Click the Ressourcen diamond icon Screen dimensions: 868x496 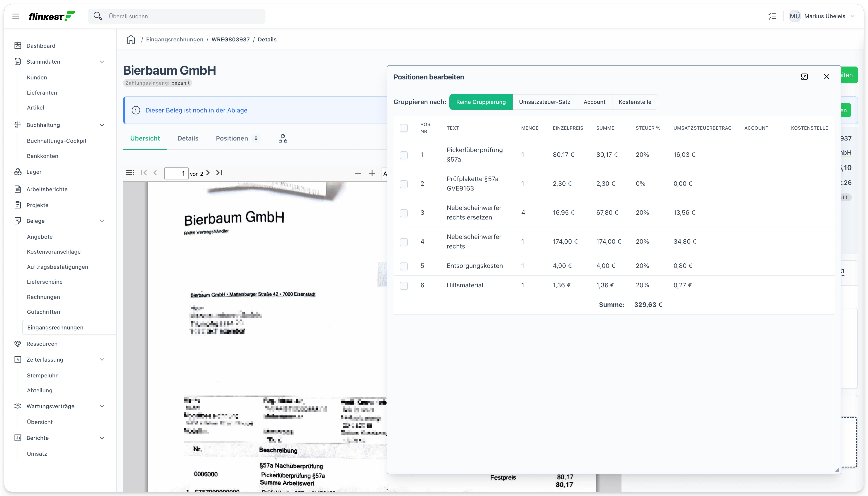(x=18, y=344)
